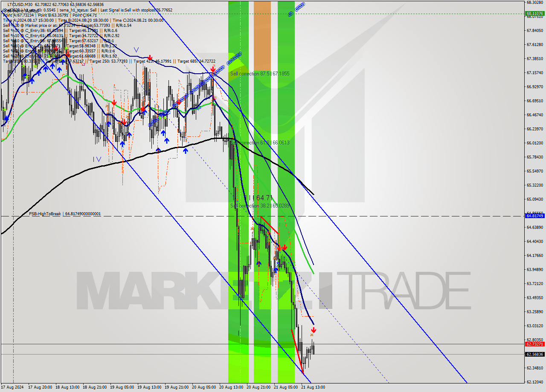Click the 64.63890 price axis label
This screenshot has height=392, width=546.
click(534, 228)
